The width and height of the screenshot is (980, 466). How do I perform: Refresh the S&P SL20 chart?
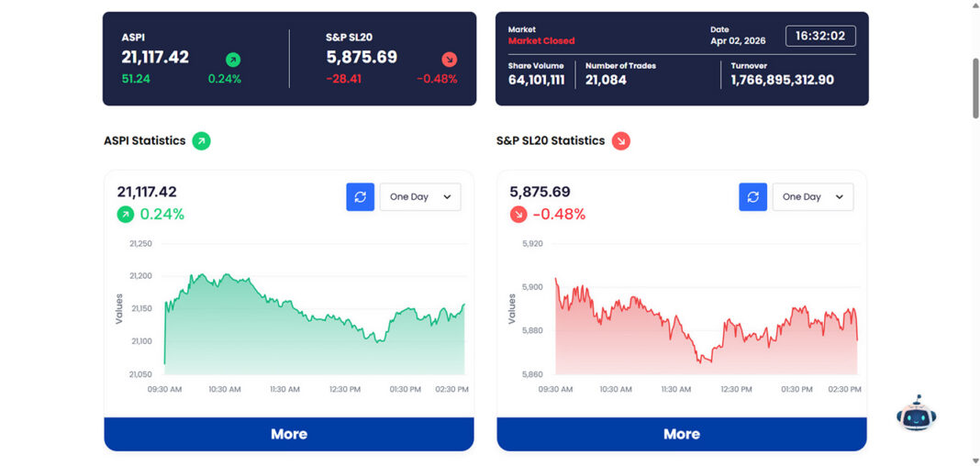(752, 197)
